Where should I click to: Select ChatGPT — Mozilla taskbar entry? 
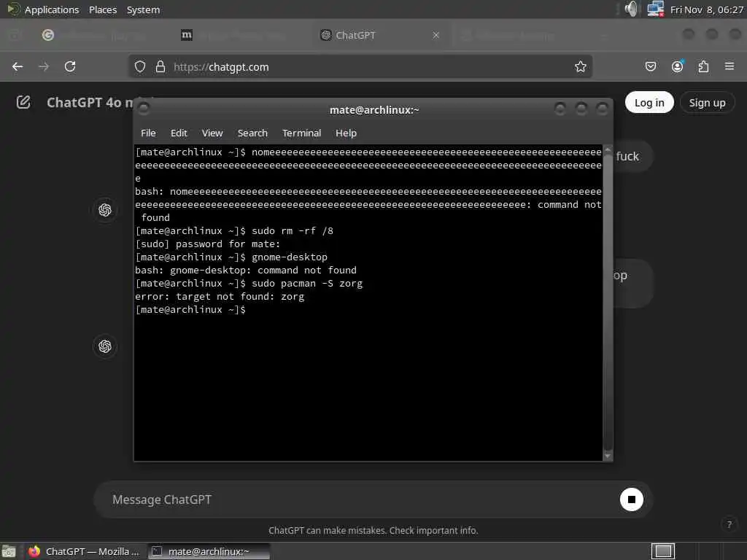point(85,551)
